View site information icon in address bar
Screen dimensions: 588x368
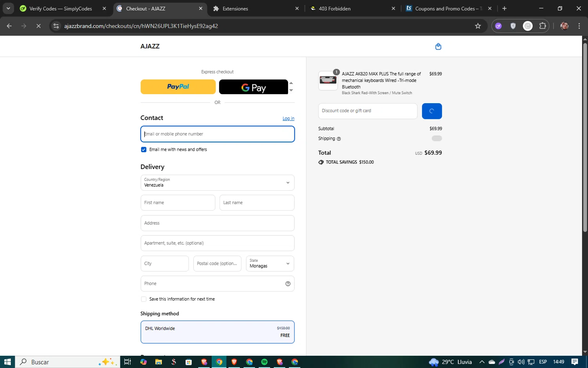[x=56, y=26]
